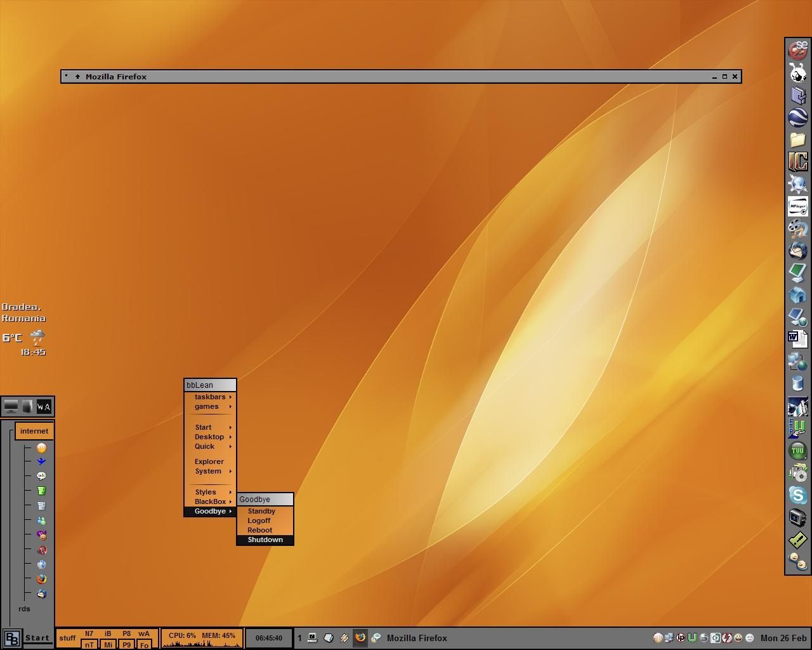Click the green exclamation tag dock icon
The image size is (812, 650).
click(x=797, y=540)
